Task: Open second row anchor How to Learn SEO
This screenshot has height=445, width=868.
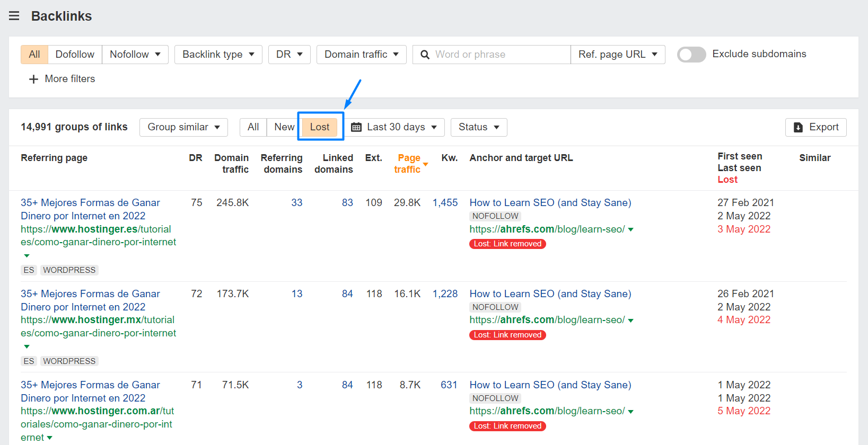Action: 550,294
